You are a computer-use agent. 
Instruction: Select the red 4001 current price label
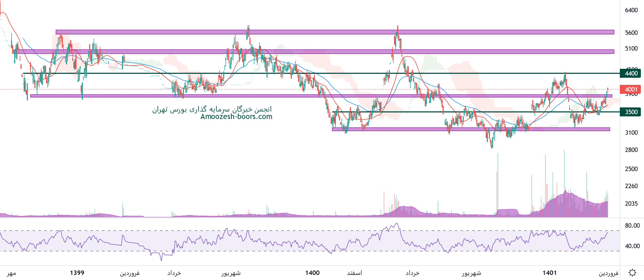pos(631,89)
